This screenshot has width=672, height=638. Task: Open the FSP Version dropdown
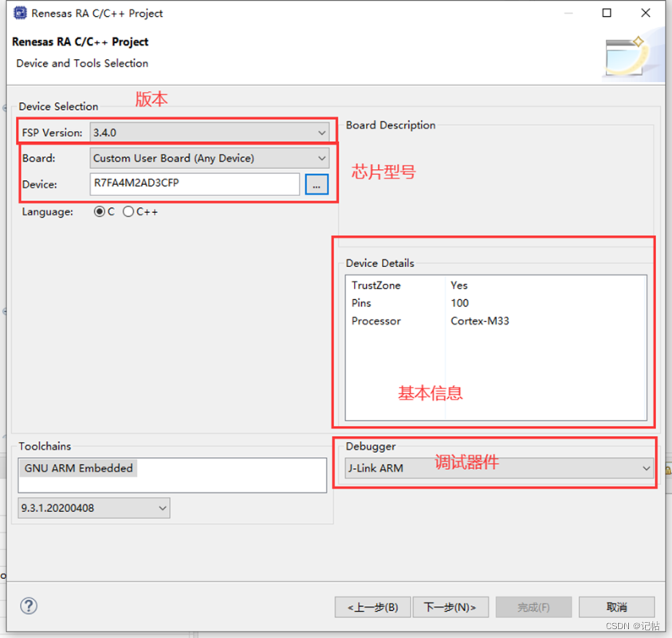[x=210, y=132]
